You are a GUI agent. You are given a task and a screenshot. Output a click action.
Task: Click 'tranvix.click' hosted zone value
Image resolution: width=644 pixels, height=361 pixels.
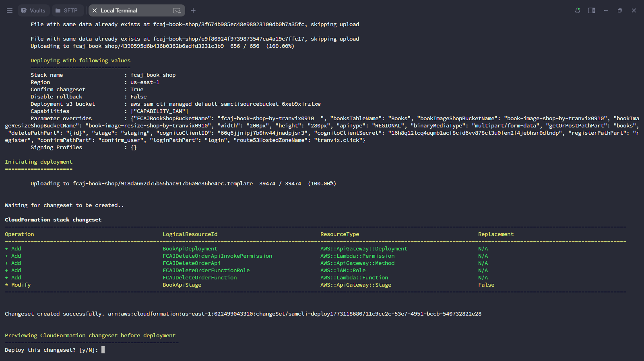(338, 140)
